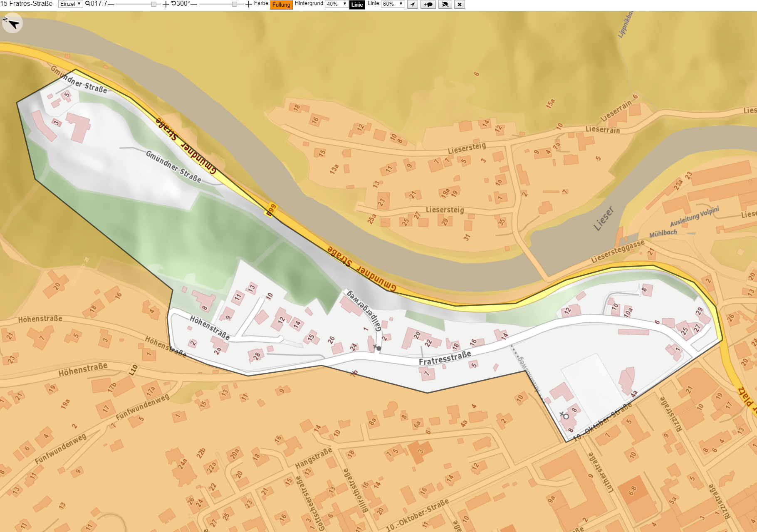Click the rotation slider handle
Screen dimensions: 757x532
(235, 4)
